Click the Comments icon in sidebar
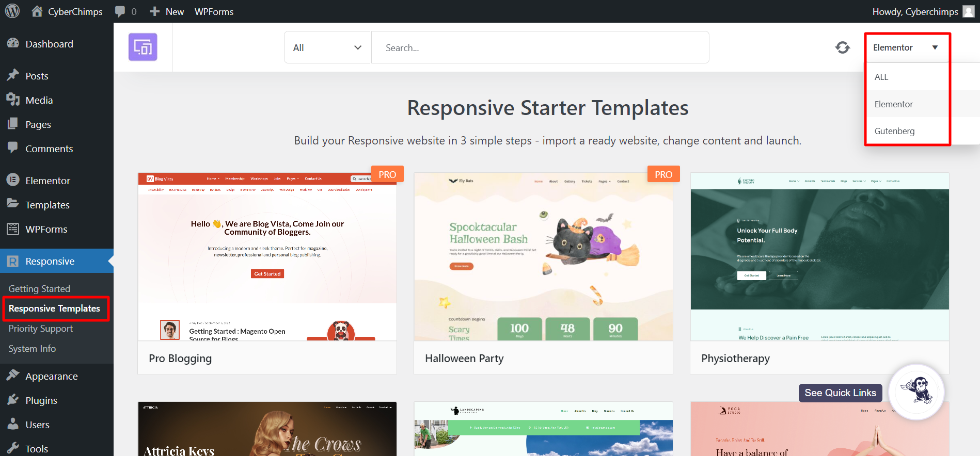The height and width of the screenshot is (456, 980). click(13, 148)
